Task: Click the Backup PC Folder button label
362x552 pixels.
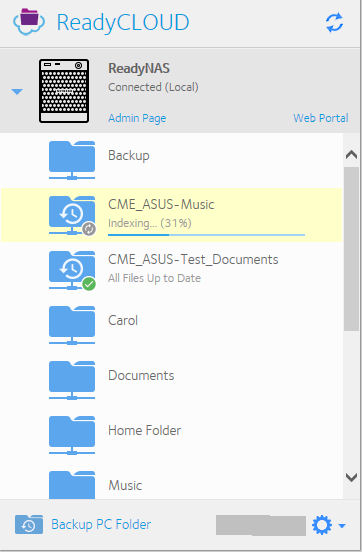Action: tap(101, 525)
